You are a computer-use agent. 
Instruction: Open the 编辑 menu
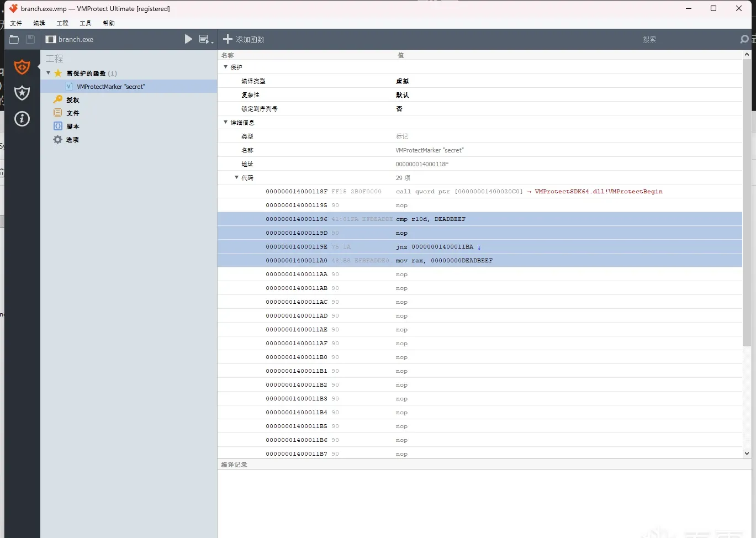[39, 23]
